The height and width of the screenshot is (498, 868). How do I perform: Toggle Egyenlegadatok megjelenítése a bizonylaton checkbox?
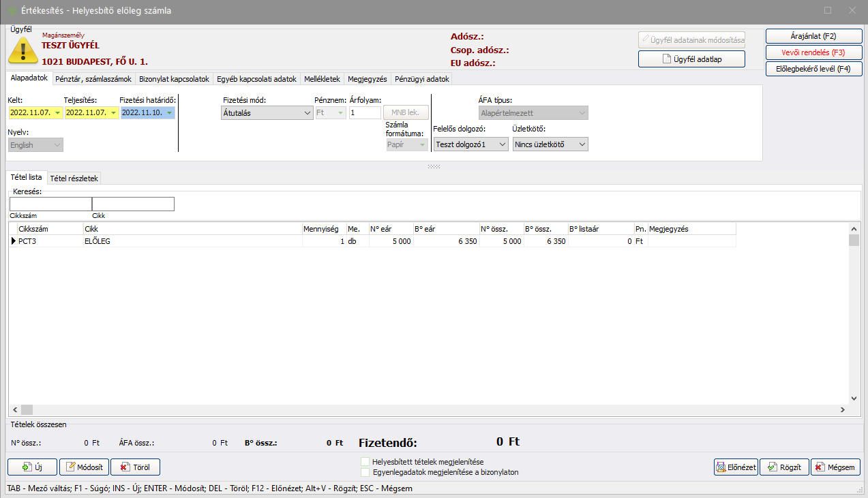pyautogui.click(x=366, y=472)
